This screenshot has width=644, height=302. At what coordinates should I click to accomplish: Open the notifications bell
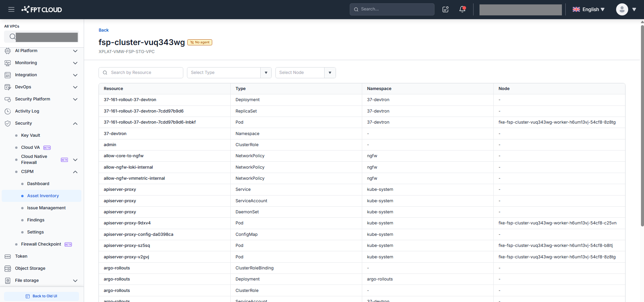coord(462,9)
